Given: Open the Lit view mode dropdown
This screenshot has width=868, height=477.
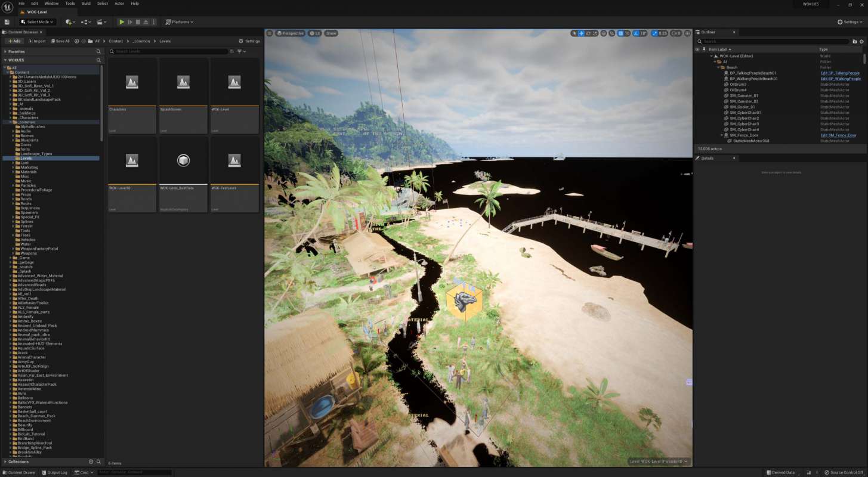Looking at the screenshot, I should click(x=315, y=33).
